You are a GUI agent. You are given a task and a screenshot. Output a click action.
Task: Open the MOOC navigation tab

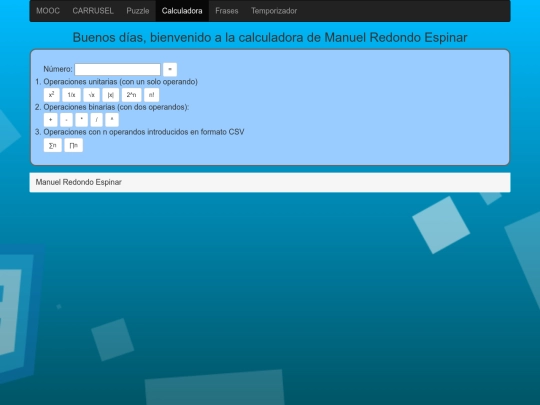[x=48, y=11]
